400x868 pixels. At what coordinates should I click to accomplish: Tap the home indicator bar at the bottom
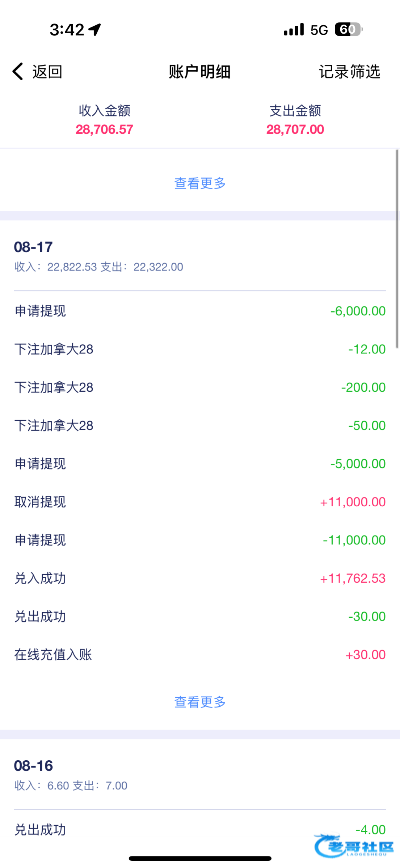[200, 858]
